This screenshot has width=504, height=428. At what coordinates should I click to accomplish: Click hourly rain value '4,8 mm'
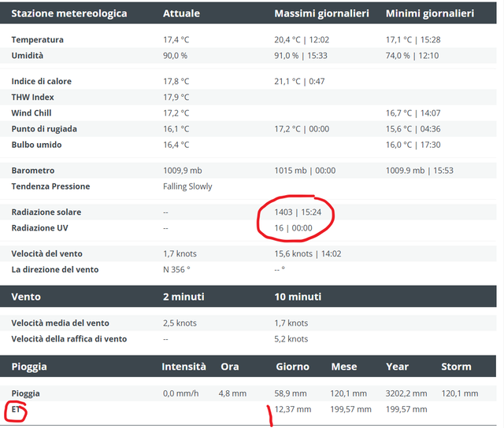[232, 393]
